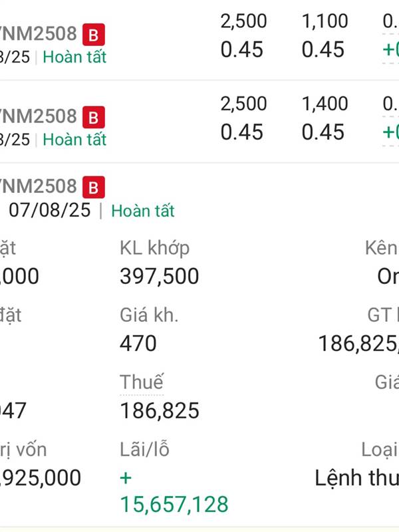Tap the tax amount 186,825 under Thuế
Viewport: 399px width, 532px height.
pyautogui.click(x=160, y=410)
